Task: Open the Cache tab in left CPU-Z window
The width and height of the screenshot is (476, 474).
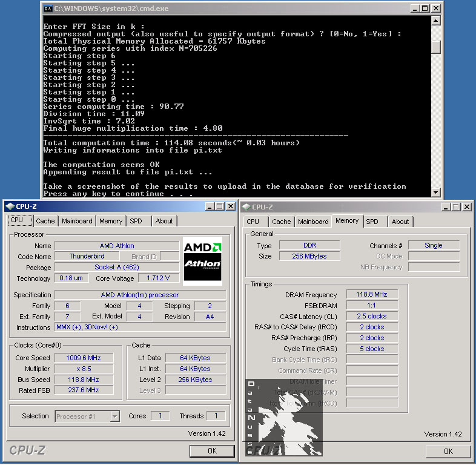Action: click(x=45, y=221)
